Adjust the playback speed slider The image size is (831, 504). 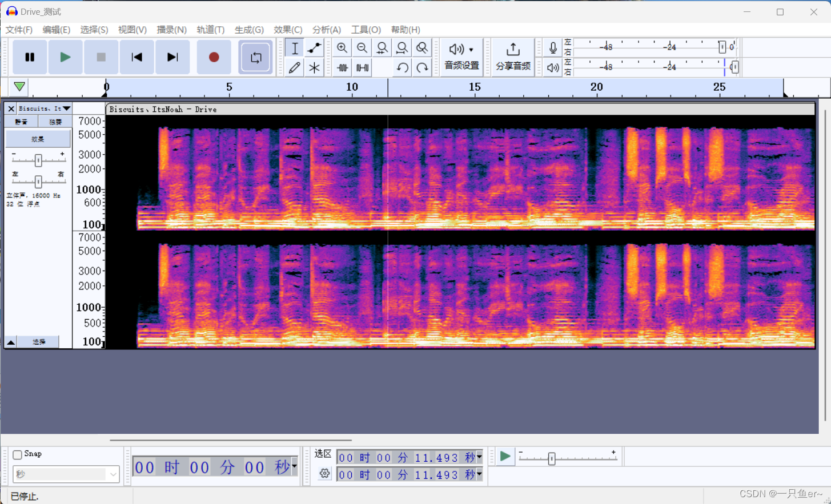click(x=552, y=458)
